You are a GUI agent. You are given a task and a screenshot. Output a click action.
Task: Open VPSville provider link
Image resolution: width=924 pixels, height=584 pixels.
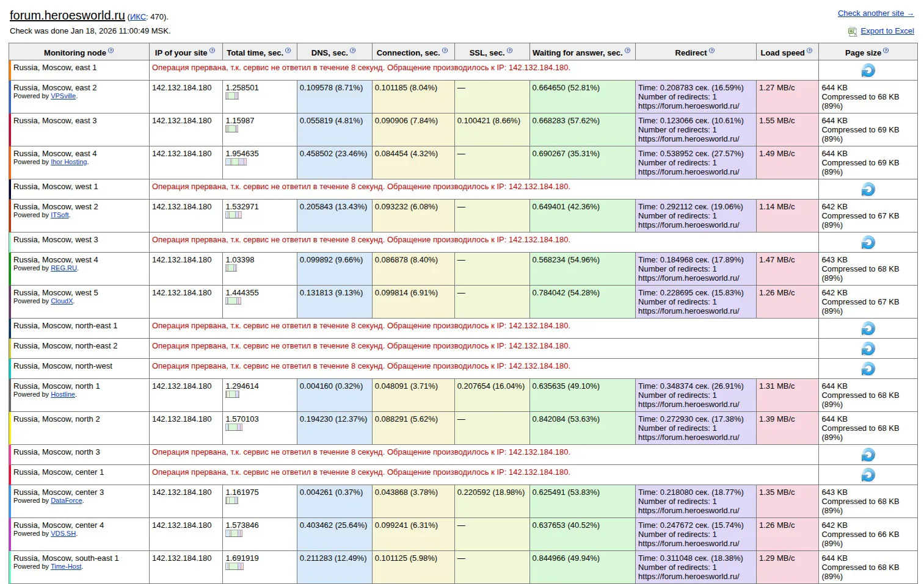[64, 96]
